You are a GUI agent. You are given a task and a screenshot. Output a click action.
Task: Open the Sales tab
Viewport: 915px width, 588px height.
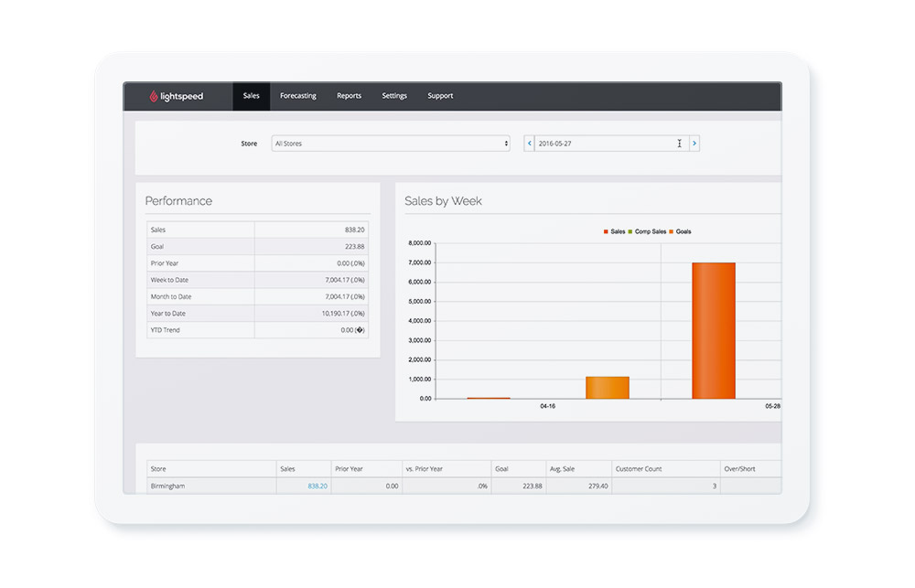(x=251, y=96)
